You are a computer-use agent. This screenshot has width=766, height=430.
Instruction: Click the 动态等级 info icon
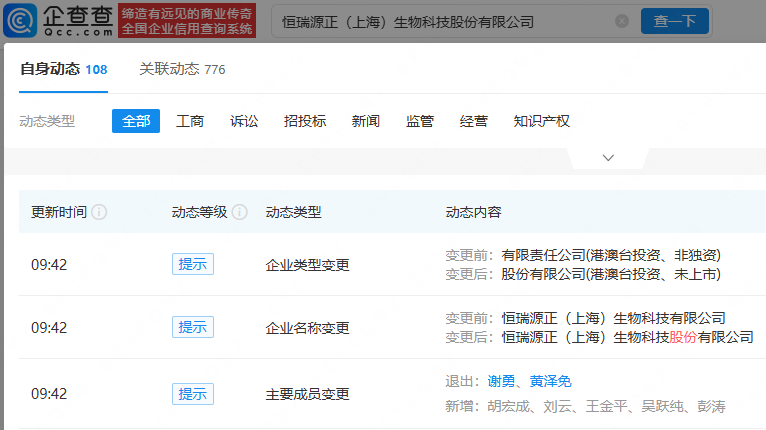239,212
